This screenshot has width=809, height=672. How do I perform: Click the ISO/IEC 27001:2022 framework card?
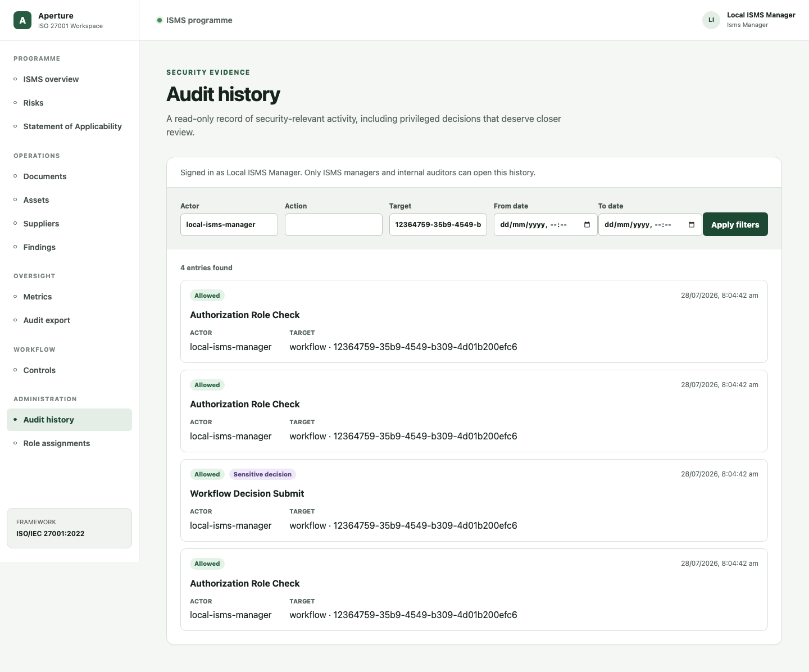point(70,528)
